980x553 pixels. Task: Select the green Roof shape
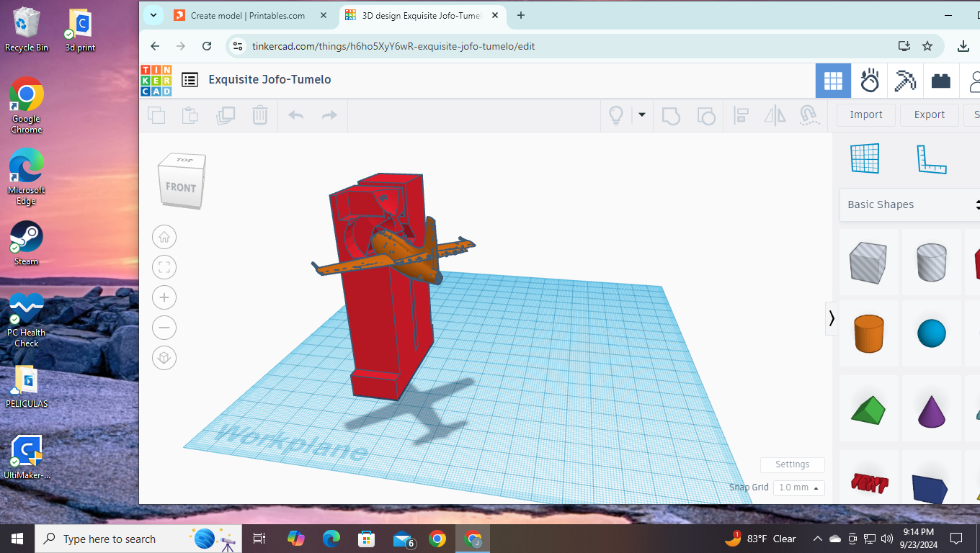pyautogui.click(x=869, y=408)
